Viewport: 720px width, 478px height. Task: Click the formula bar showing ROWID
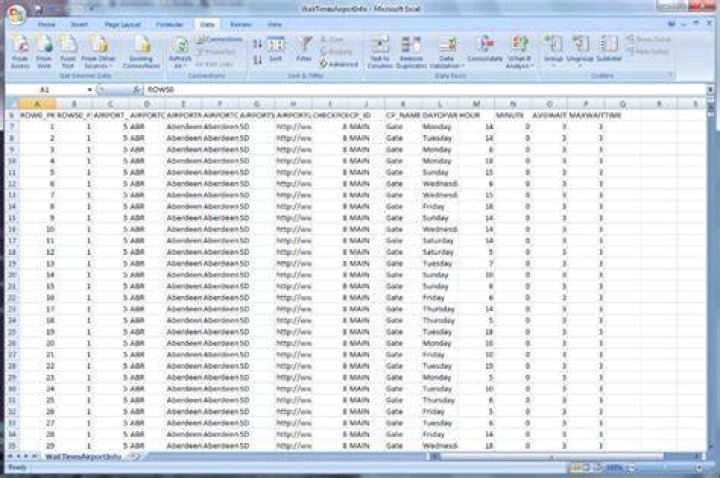(425, 90)
